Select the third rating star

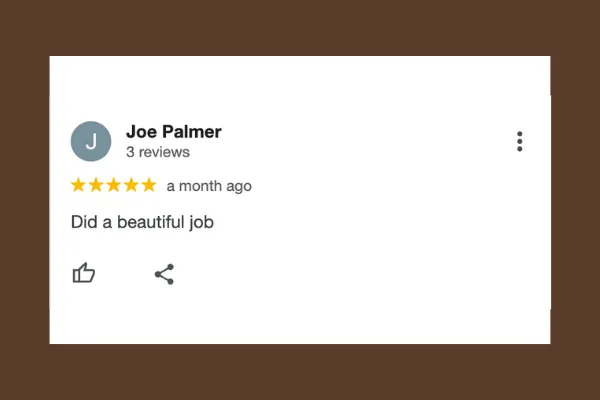(113, 185)
